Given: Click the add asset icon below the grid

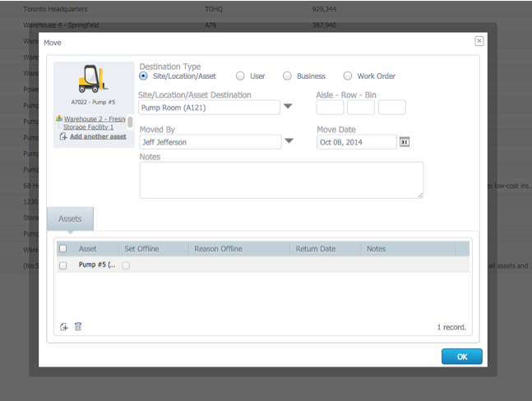Looking at the screenshot, I should (64, 327).
